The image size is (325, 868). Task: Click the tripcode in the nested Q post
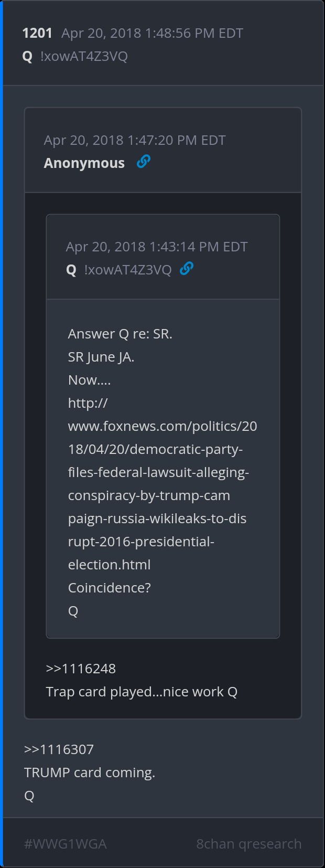coord(128,270)
